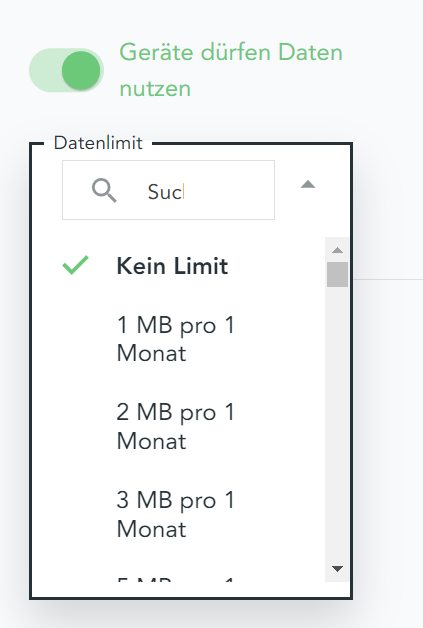Click the green checkmark beside Kein Limit
This screenshot has height=628, width=423.
(75, 265)
